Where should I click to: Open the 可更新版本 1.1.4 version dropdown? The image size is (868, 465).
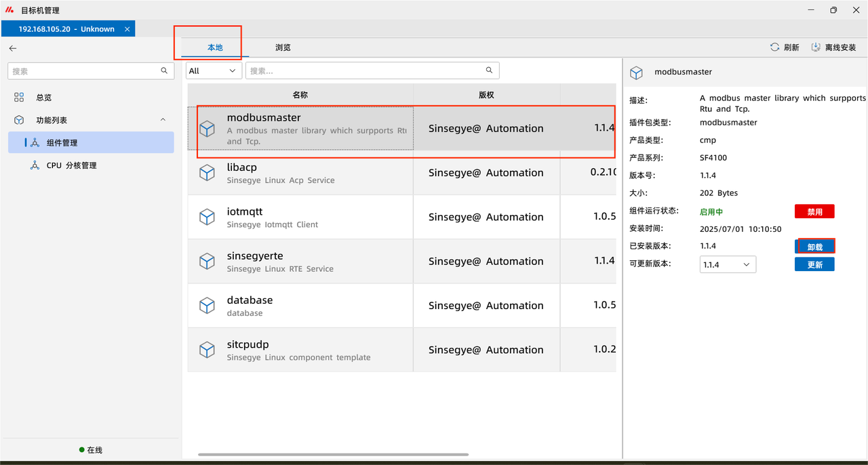click(728, 264)
